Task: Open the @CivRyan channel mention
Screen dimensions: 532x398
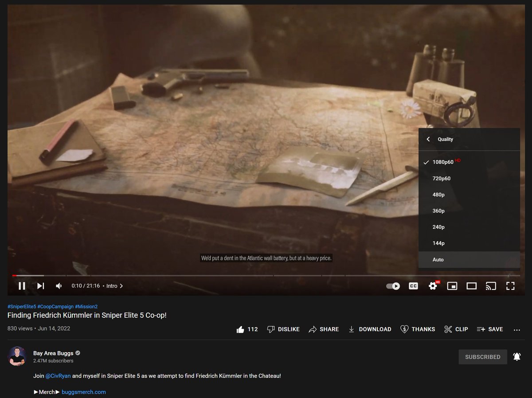Action: click(58, 376)
